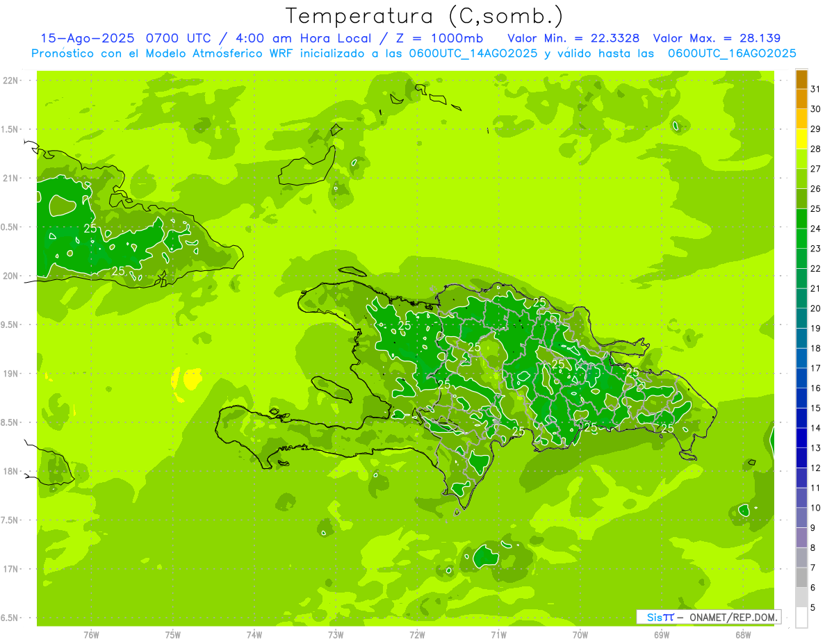The image size is (834, 644).
Task: Click the orange swatch between 30 and 31
Action: click(801, 99)
